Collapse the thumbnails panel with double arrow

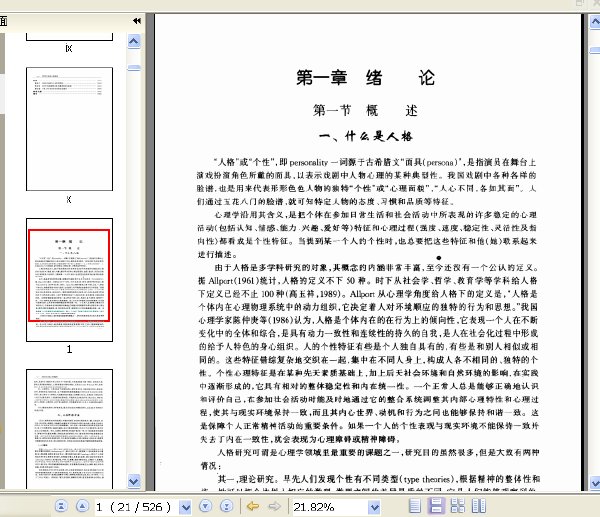click(x=137, y=21)
